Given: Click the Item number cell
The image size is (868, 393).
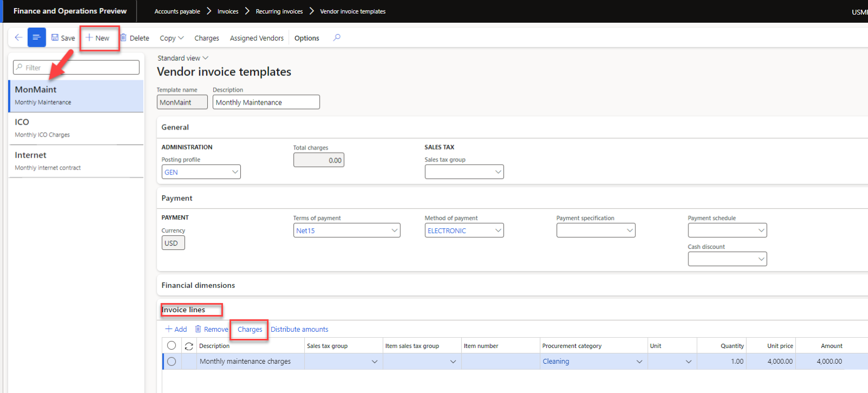Looking at the screenshot, I should point(500,361).
